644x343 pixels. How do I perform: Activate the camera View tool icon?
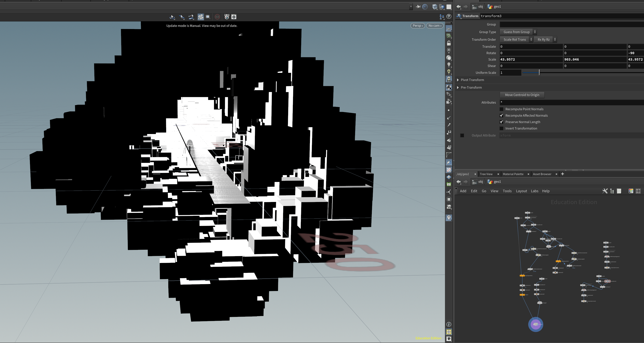[201, 17]
